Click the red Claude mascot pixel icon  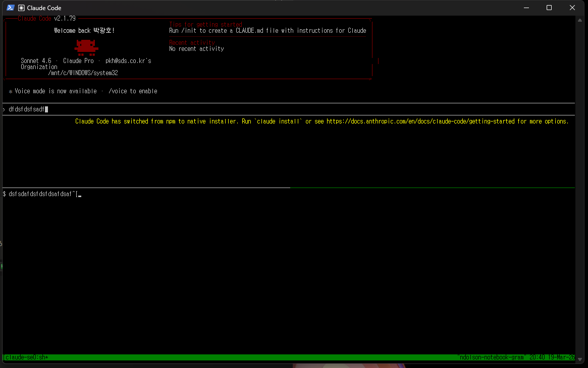(86, 47)
